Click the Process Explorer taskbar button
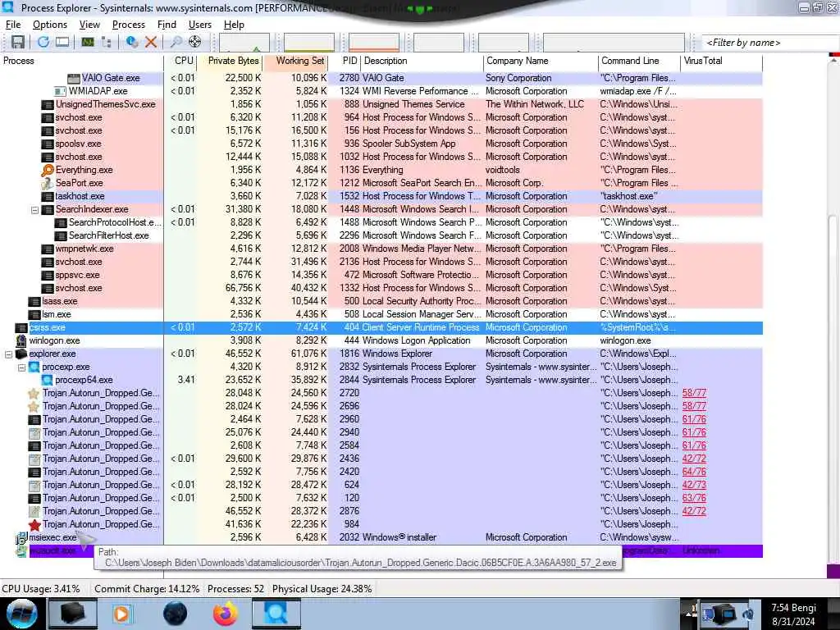Image resolution: width=840 pixels, height=630 pixels. (x=276, y=614)
